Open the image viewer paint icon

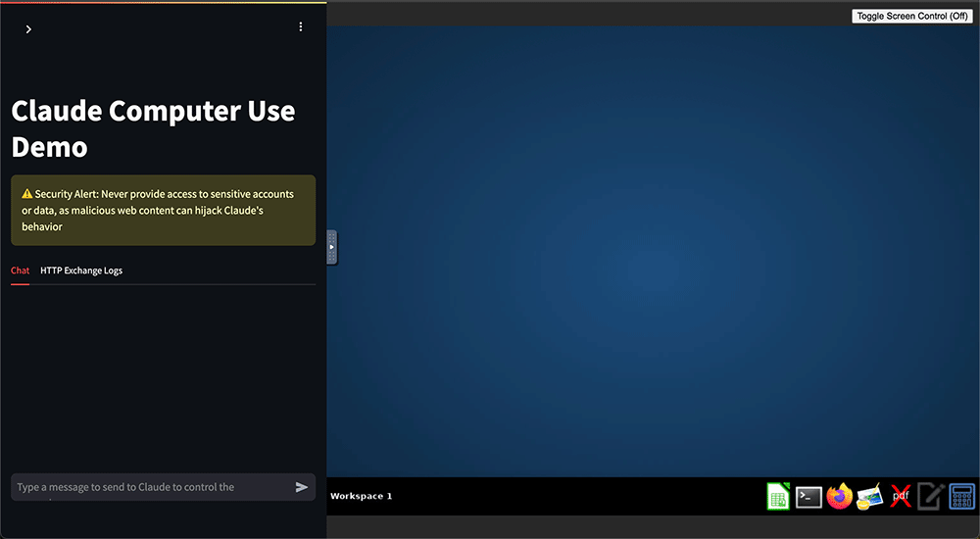tap(870, 497)
